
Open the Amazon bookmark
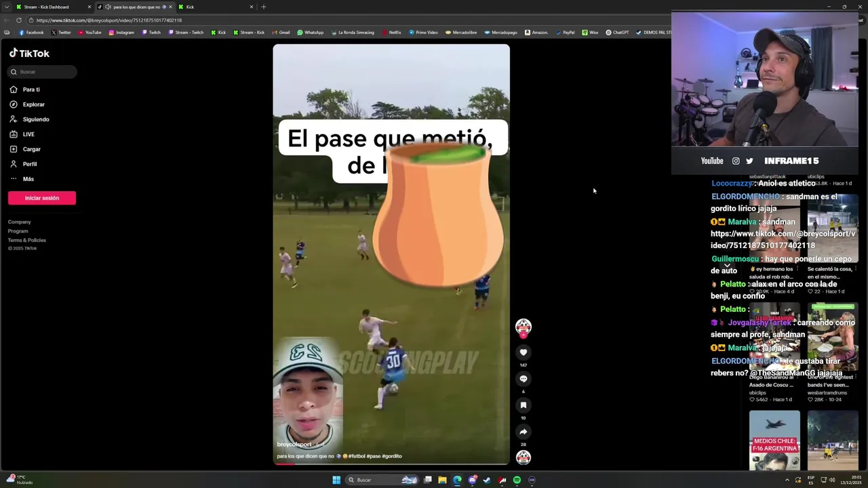coord(536,33)
